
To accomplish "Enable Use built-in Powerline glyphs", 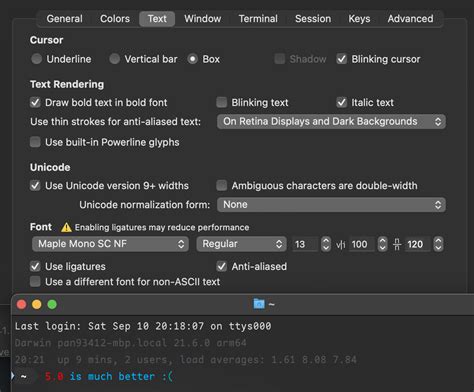I will pyautogui.click(x=35, y=142).
